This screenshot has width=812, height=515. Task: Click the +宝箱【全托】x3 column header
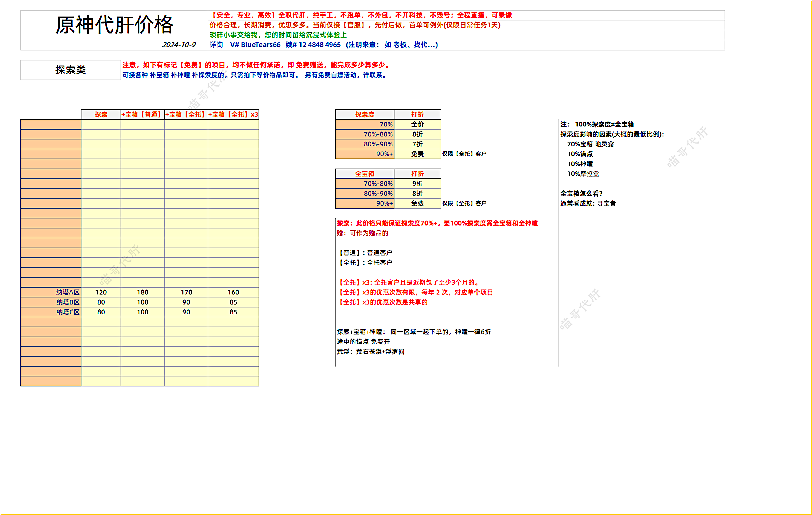click(233, 115)
